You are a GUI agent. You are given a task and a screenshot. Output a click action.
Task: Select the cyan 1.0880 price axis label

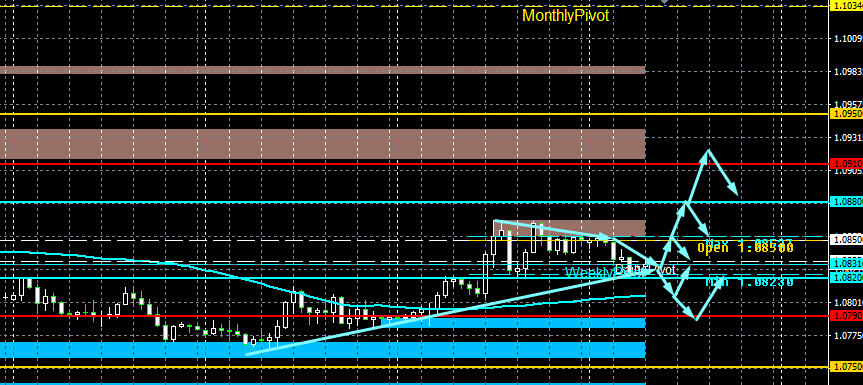(846, 202)
